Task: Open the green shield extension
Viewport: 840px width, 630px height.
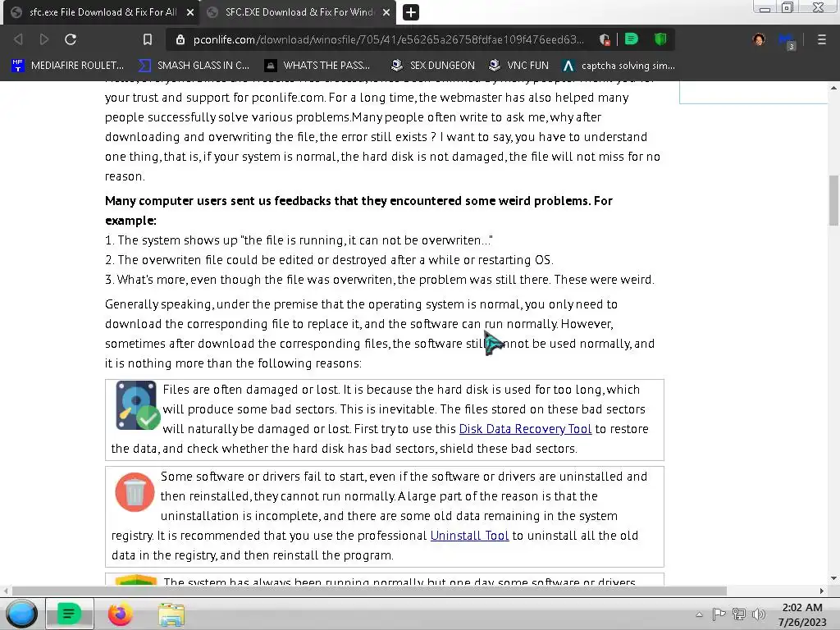Action: (660, 39)
